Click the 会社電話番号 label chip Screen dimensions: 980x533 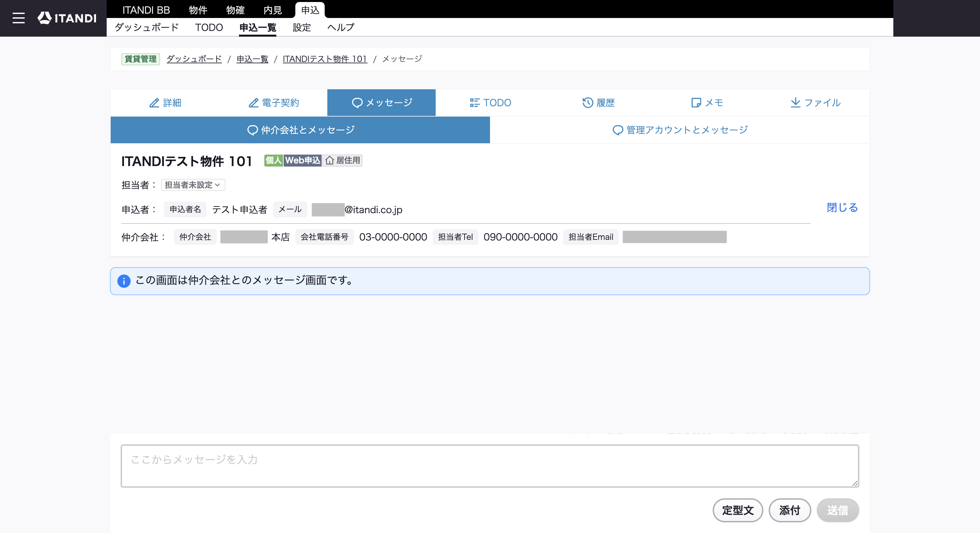click(325, 237)
